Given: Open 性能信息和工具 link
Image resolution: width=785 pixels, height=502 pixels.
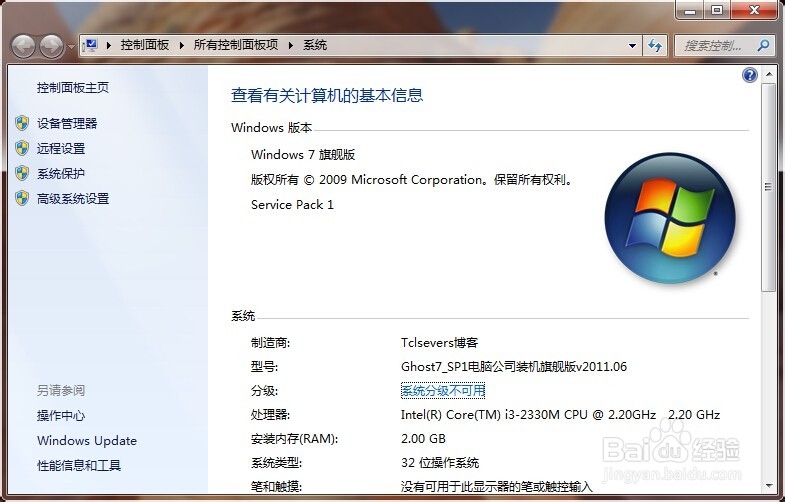Looking at the screenshot, I should click(x=79, y=465).
